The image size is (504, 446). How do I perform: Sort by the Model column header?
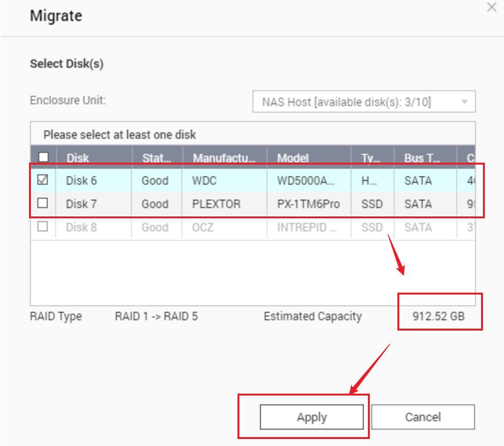pyautogui.click(x=309, y=158)
